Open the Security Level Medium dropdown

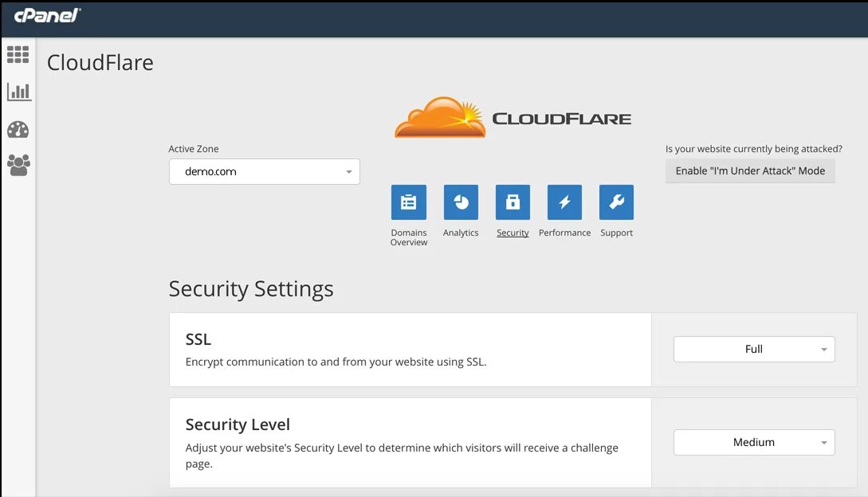coord(754,442)
